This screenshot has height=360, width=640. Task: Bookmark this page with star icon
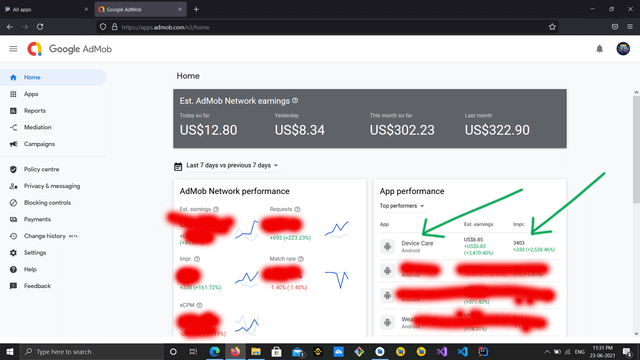tap(552, 27)
